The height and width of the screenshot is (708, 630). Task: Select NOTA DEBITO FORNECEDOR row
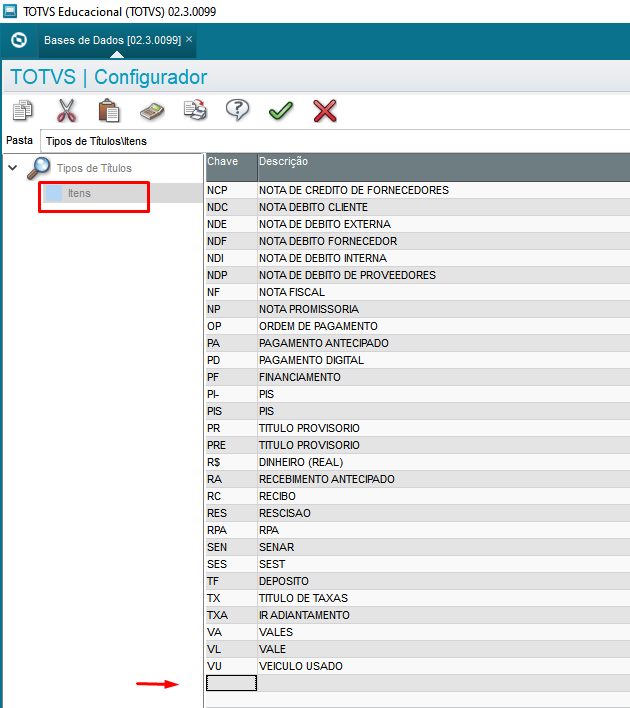(x=418, y=242)
